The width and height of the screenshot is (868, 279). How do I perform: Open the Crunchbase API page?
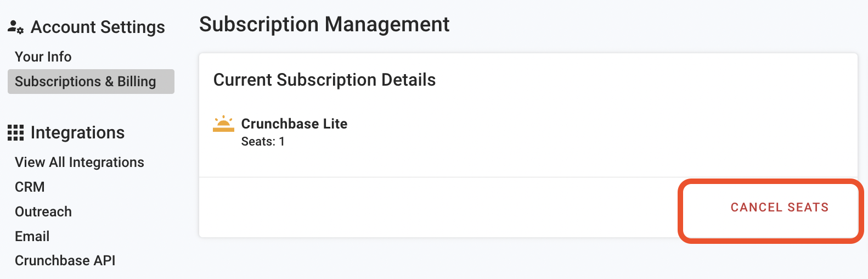click(65, 260)
